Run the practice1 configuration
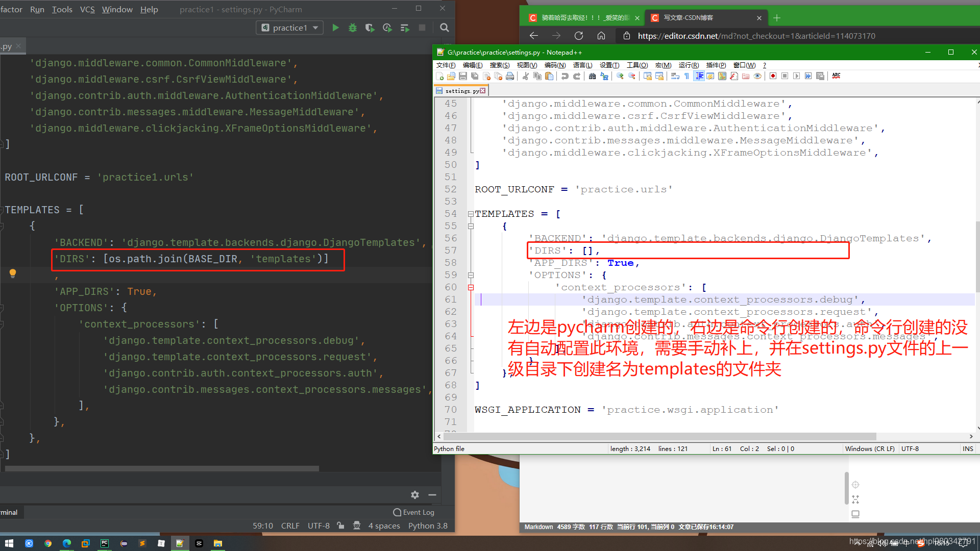Viewport: 980px width, 551px height. pos(335,28)
